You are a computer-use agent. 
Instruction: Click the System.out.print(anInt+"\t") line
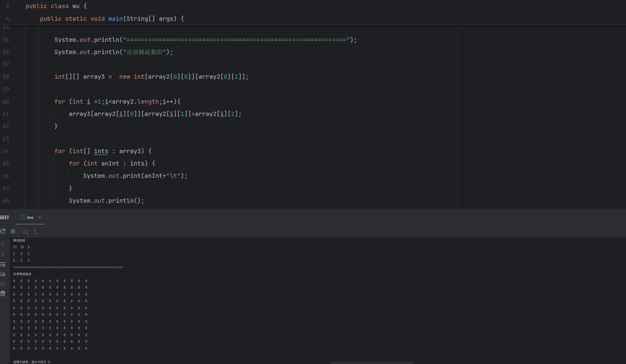135,176
